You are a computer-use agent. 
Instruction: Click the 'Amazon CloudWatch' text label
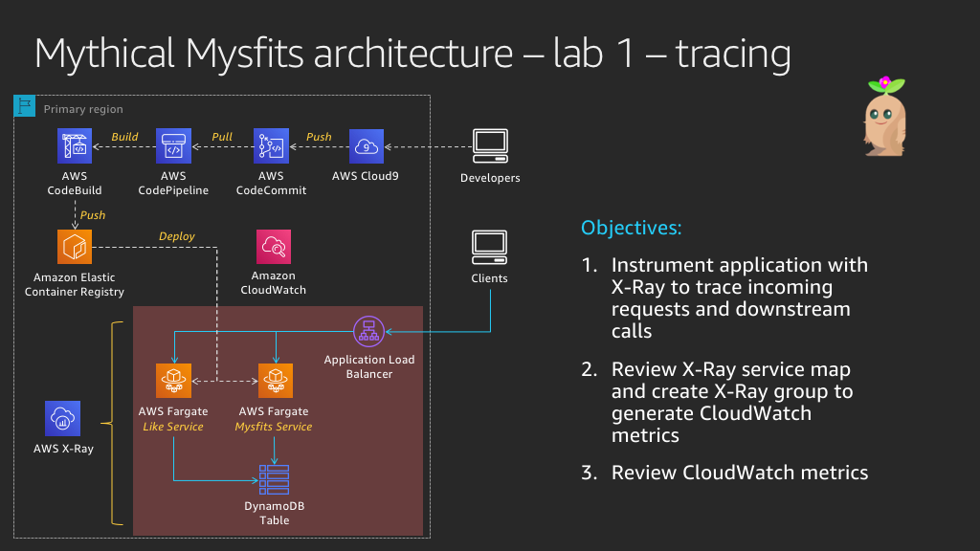[273, 282]
